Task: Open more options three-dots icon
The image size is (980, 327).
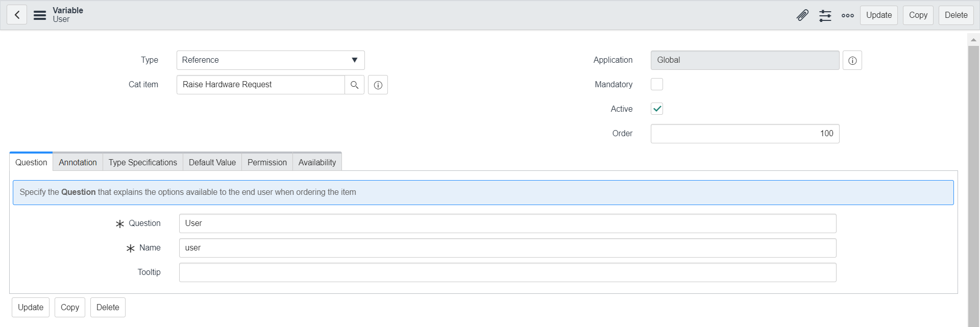Action: coord(848,15)
